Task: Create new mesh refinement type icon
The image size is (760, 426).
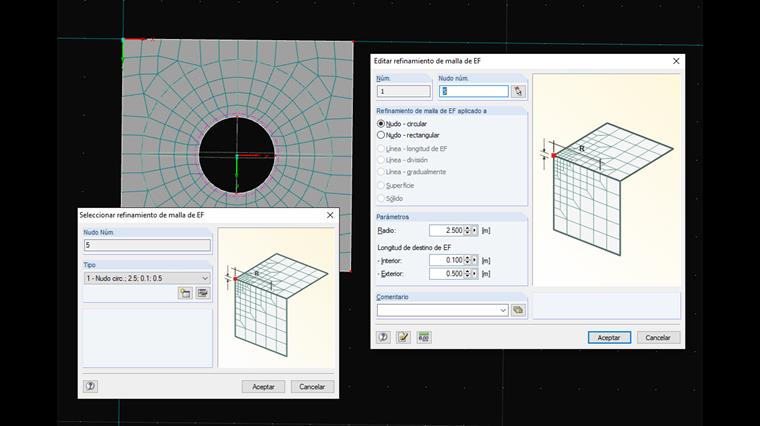Action: point(185,293)
